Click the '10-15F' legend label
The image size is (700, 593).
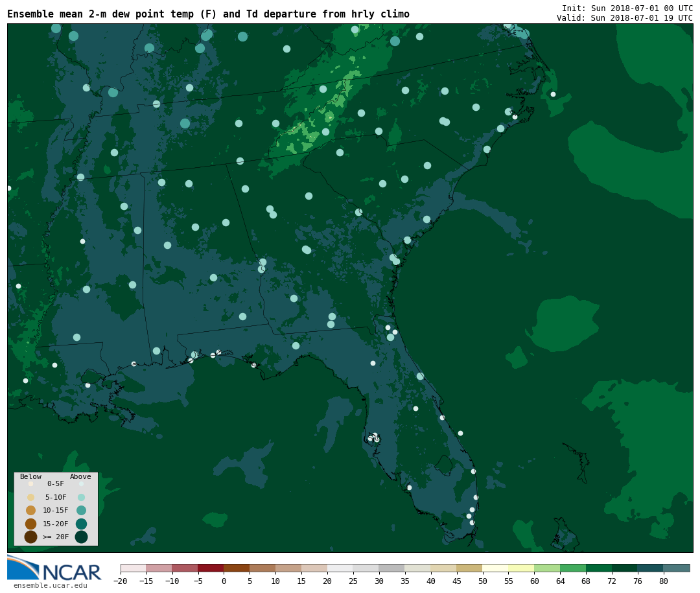pos(56,510)
